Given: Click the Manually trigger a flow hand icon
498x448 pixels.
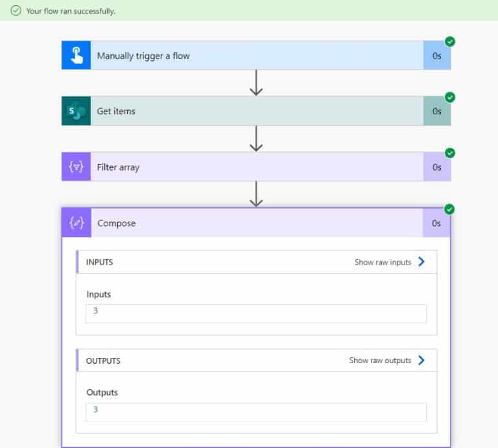Looking at the screenshot, I should click(77, 55).
